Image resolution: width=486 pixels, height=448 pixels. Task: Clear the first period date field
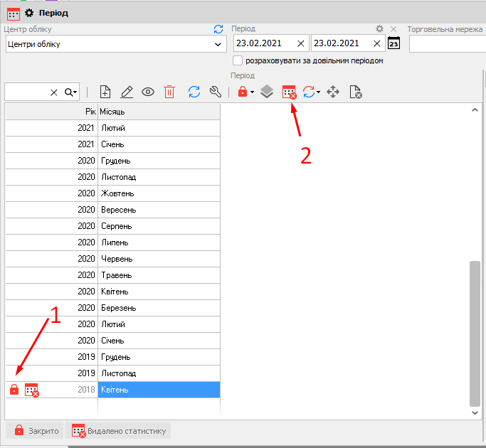point(300,43)
